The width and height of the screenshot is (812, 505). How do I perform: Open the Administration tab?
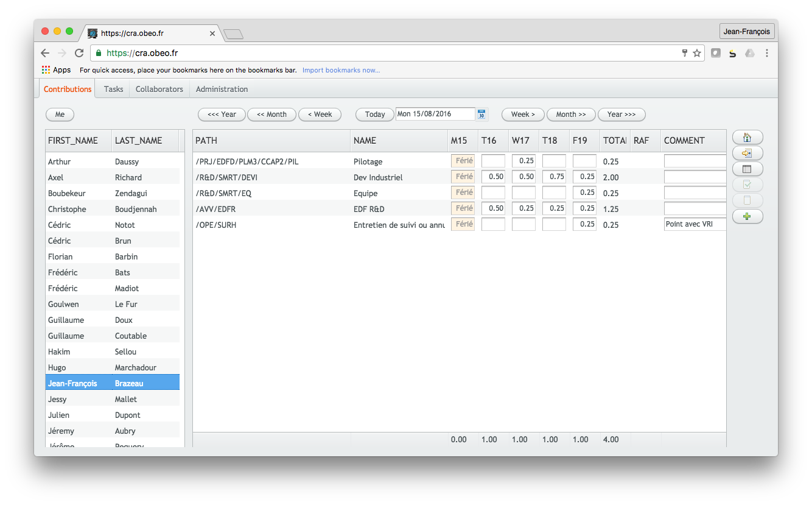[x=222, y=89]
